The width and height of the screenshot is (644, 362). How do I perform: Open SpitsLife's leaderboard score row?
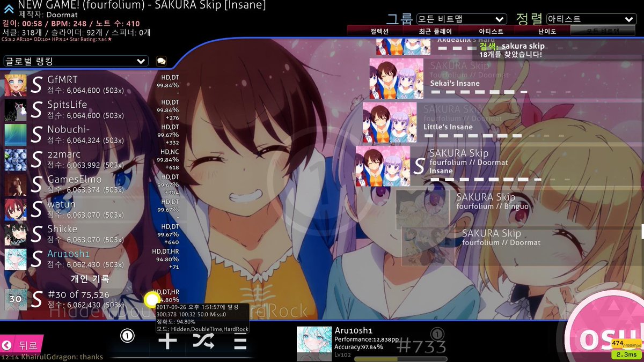click(91, 110)
